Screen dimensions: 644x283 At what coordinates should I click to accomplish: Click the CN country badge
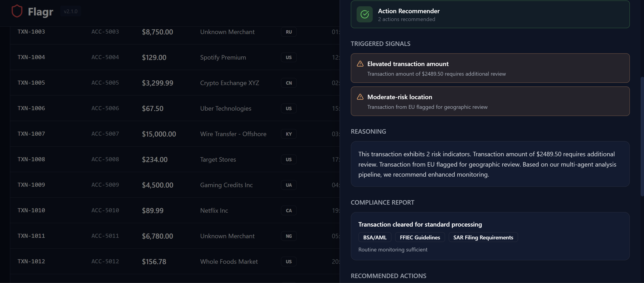click(x=289, y=83)
